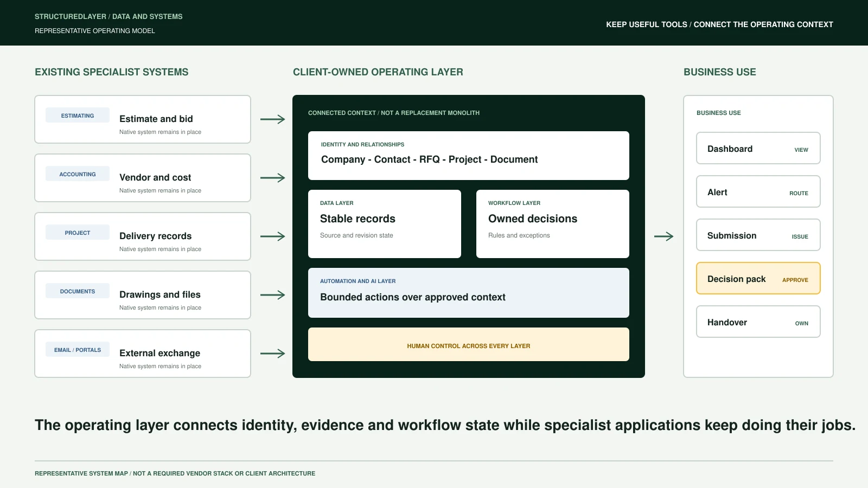Select the Stable records data layer card

(385, 224)
